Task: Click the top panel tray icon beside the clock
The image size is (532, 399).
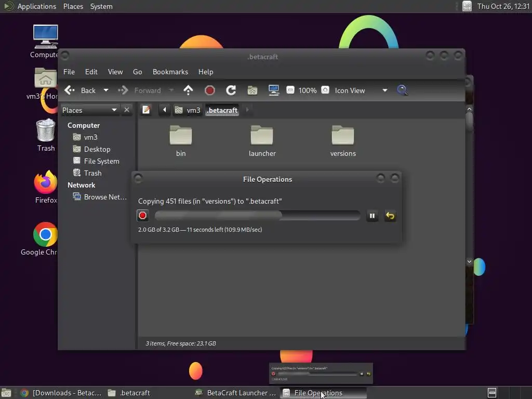Action: coord(467,6)
